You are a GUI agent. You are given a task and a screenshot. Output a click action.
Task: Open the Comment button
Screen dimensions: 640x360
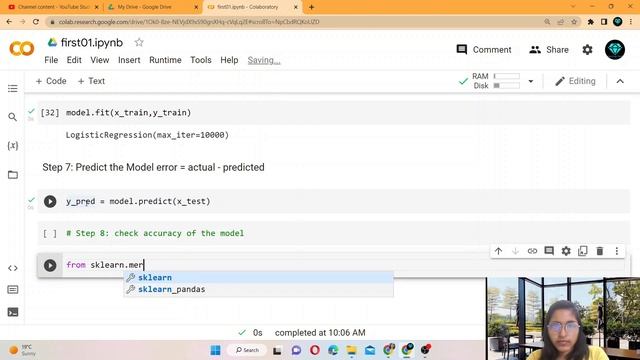pyautogui.click(x=484, y=50)
